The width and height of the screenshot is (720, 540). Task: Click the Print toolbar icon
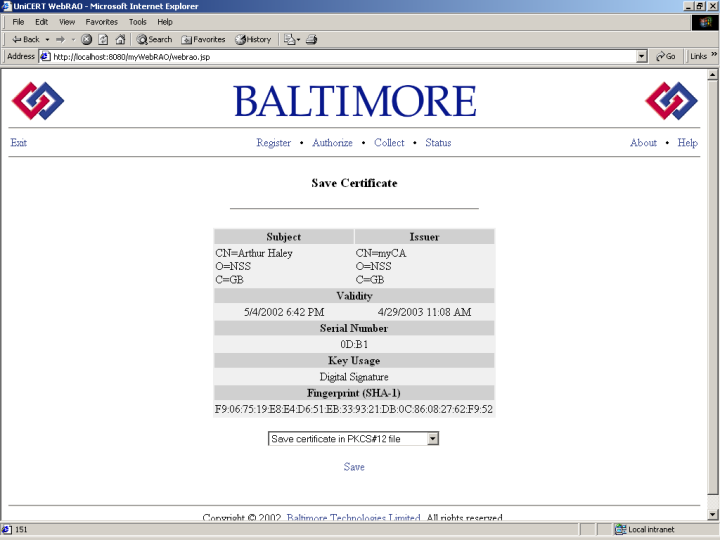pos(311,39)
